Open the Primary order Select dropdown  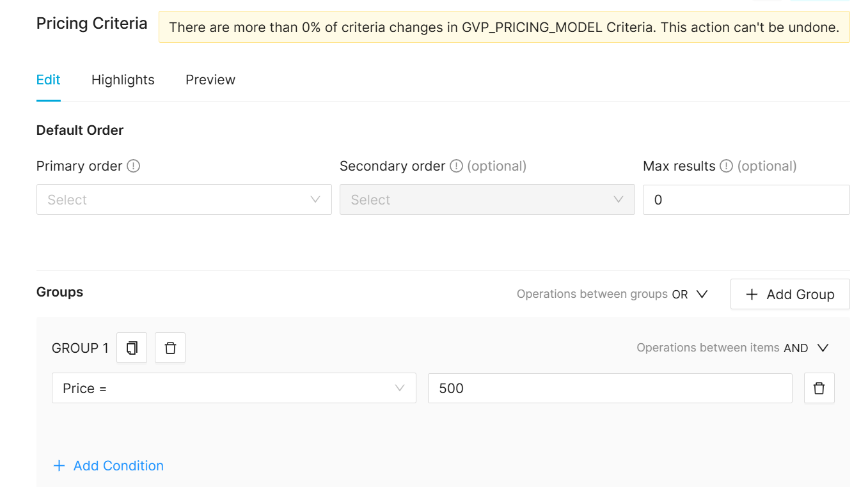click(184, 199)
